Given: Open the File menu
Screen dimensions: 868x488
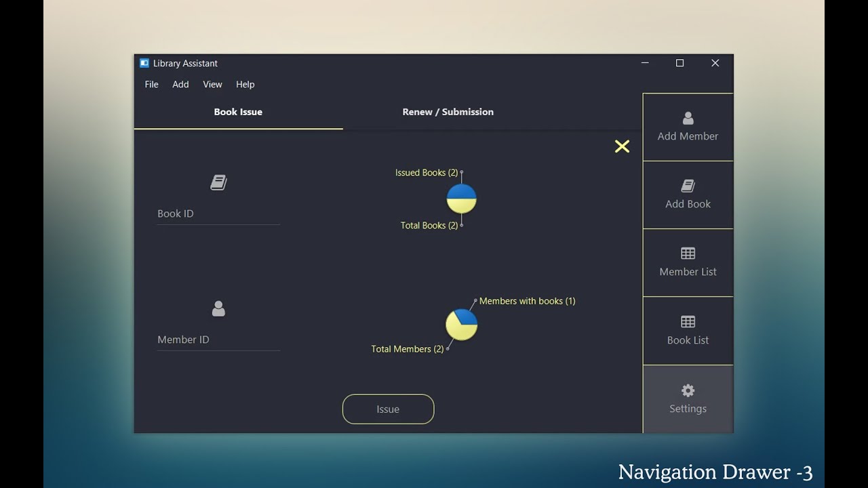Looking at the screenshot, I should coord(151,84).
